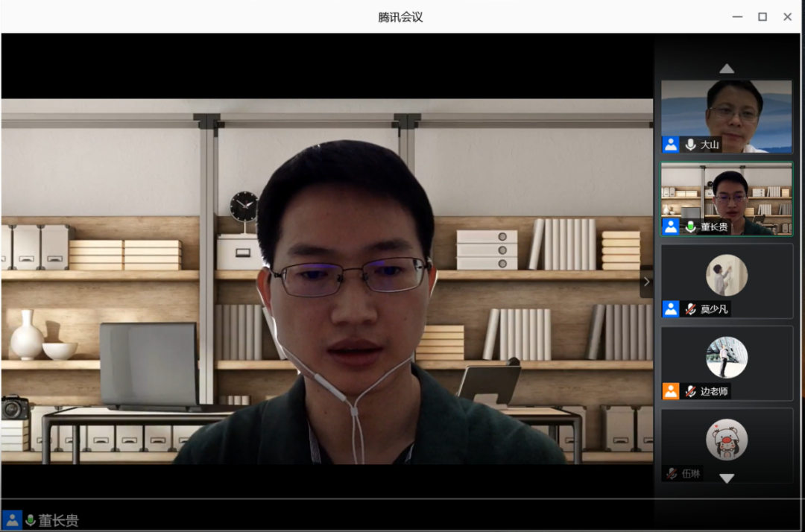Click the orange avatar icon beside 边老师
The image size is (805, 532).
[x=670, y=391]
